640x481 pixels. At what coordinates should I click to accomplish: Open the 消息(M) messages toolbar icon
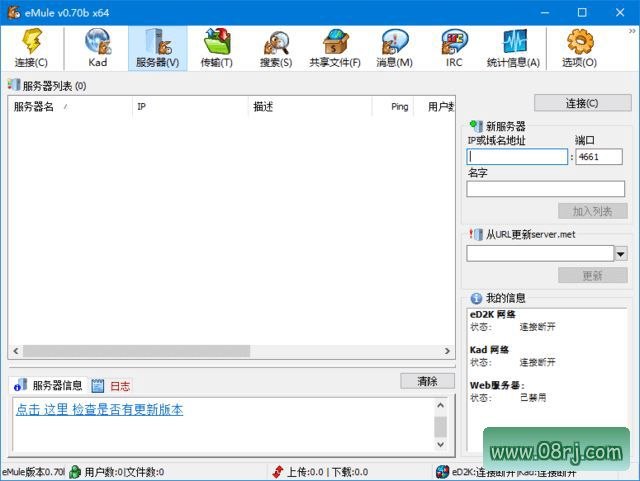(394, 48)
